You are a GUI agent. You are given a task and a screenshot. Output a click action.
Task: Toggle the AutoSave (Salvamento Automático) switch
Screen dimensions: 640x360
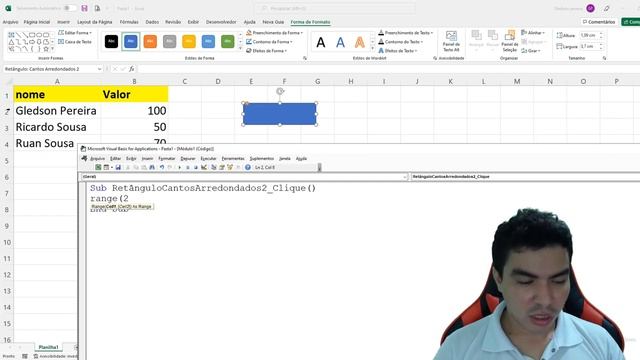69,8
